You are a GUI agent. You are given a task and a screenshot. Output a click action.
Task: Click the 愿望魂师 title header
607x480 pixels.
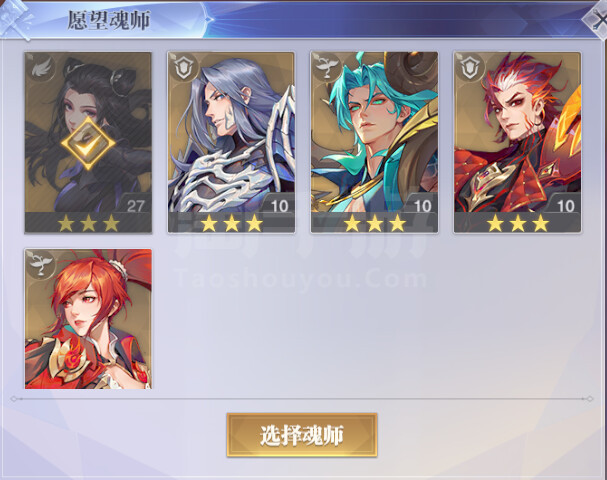109,20
